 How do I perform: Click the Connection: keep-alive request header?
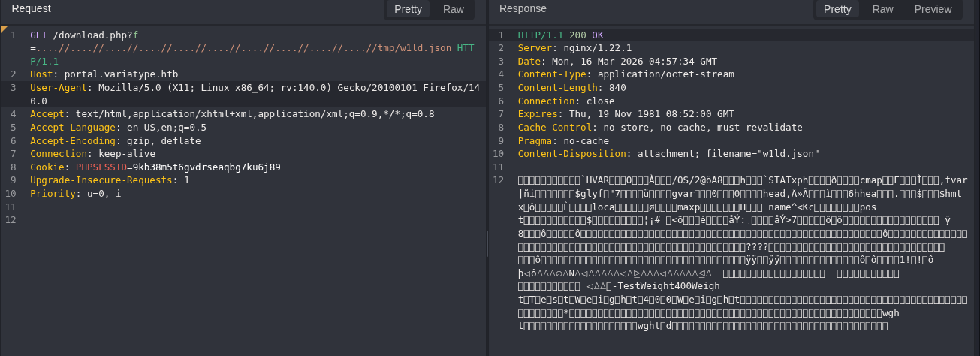93,154
